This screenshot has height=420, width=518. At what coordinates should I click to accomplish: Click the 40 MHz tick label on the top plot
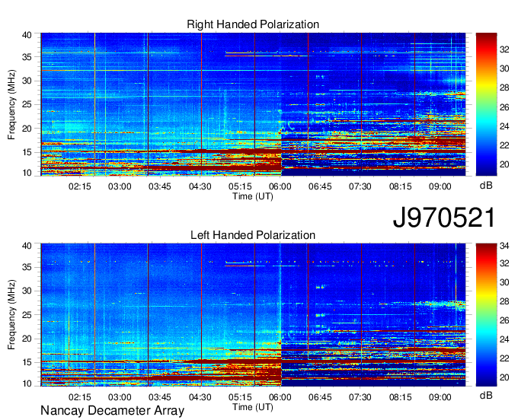click(27, 35)
